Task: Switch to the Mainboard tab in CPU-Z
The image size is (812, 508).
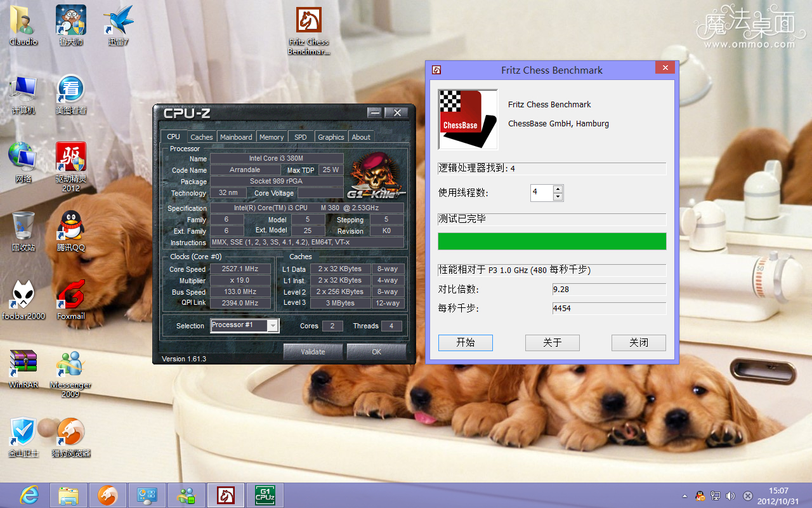Action: pyautogui.click(x=236, y=137)
